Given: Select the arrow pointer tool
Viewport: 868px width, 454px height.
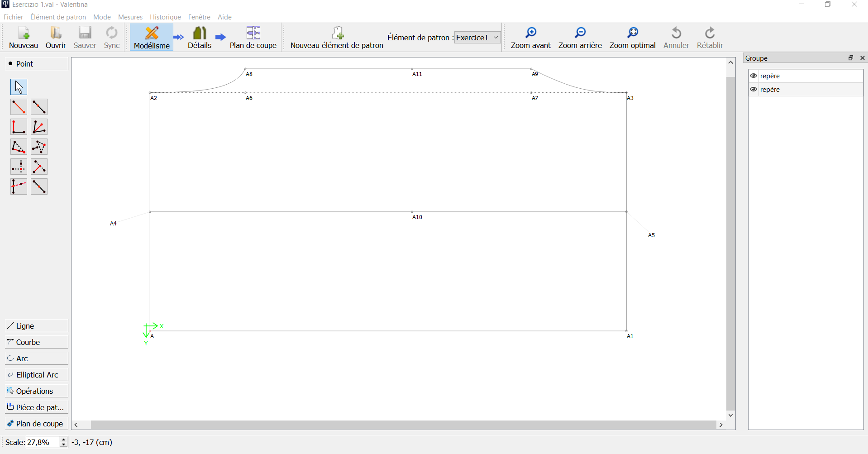Looking at the screenshot, I should pyautogui.click(x=19, y=87).
